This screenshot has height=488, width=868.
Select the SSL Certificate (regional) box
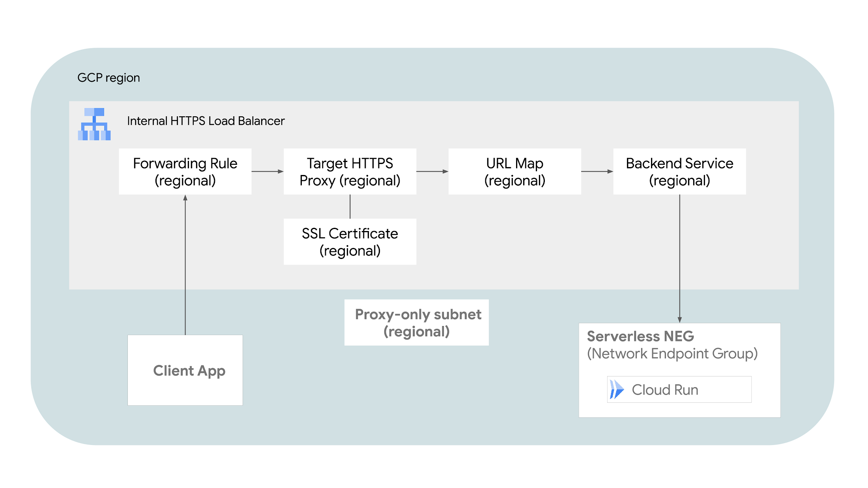[x=350, y=242]
